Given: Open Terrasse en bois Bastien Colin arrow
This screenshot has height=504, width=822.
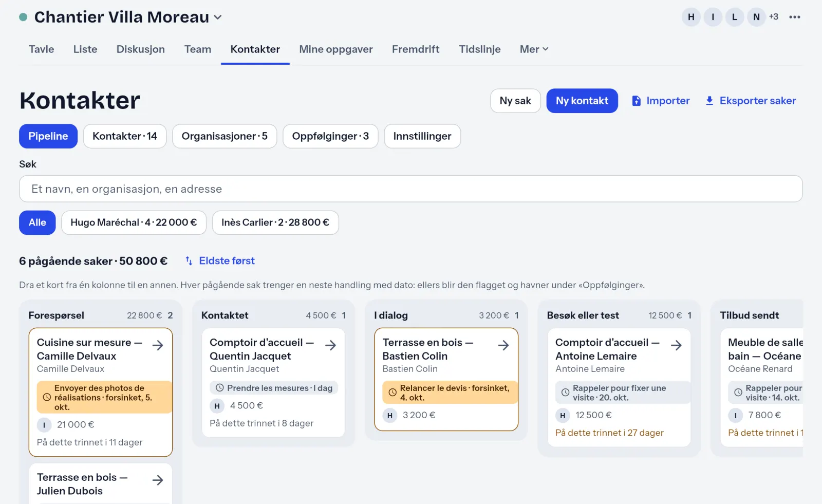Looking at the screenshot, I should coord(503,345).
